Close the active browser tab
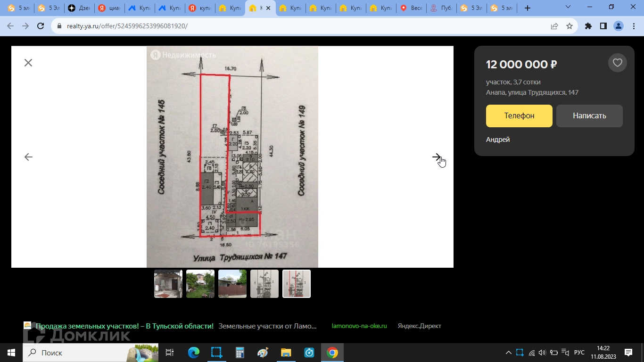 coord(269,8)
